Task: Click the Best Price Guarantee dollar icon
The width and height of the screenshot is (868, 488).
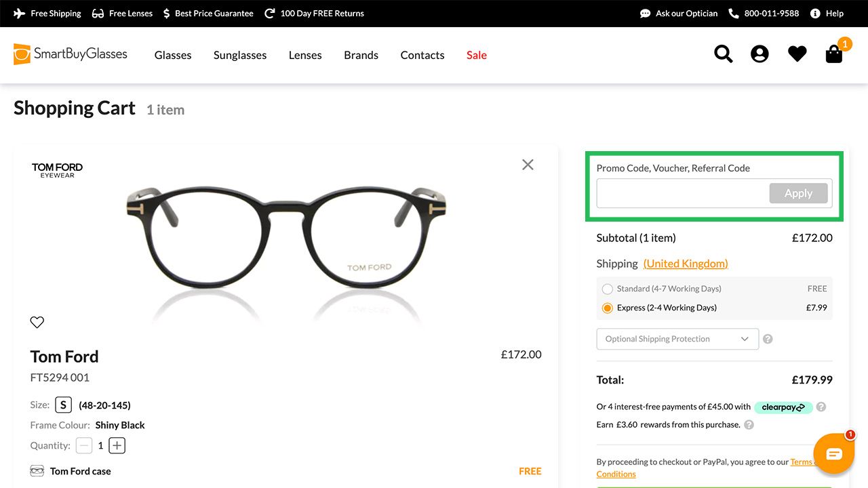Action: tap(167, 14)
